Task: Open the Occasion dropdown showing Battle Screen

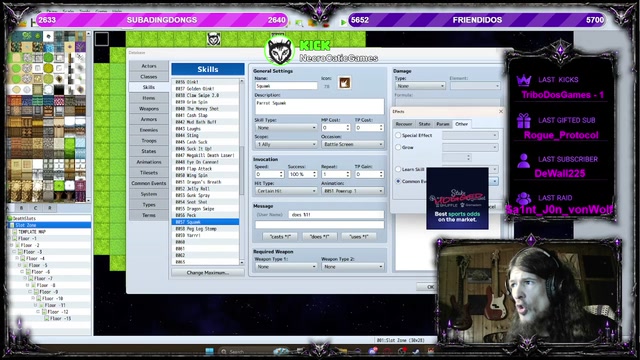Action: click(x=353, y=144)
